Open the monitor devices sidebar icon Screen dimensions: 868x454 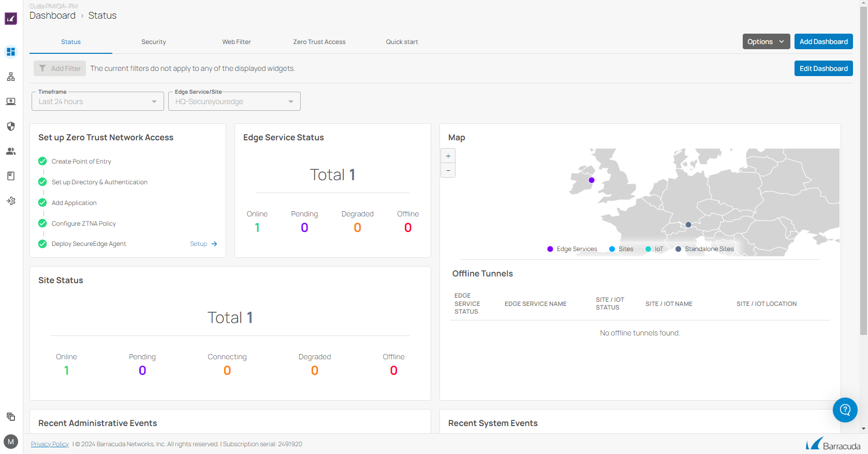[11, 101]
